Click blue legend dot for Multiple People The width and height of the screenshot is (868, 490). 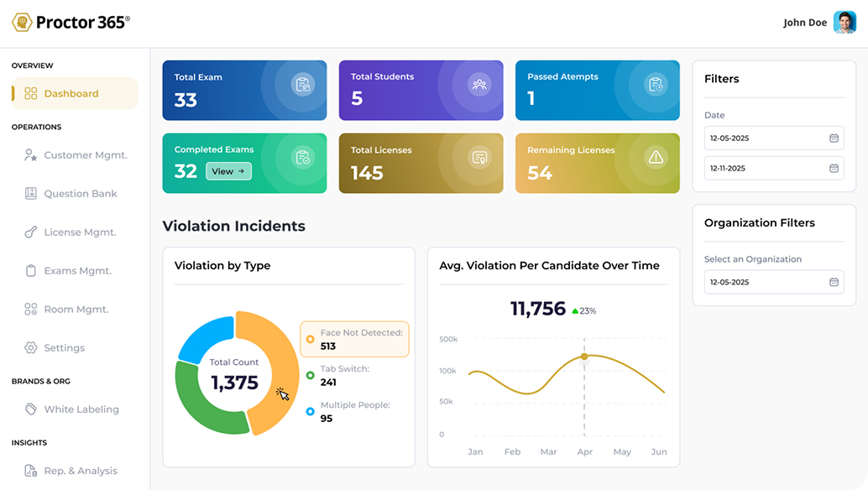(310, 411)
